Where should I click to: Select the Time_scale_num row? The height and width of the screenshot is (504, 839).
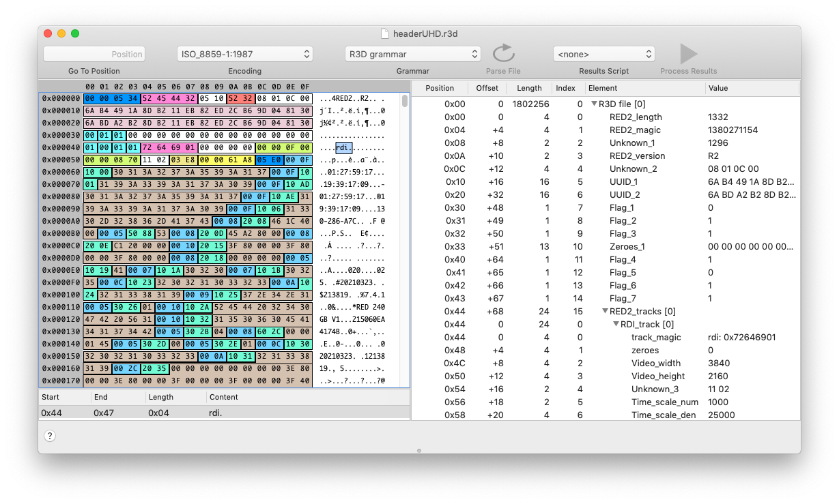click(605, 402)
